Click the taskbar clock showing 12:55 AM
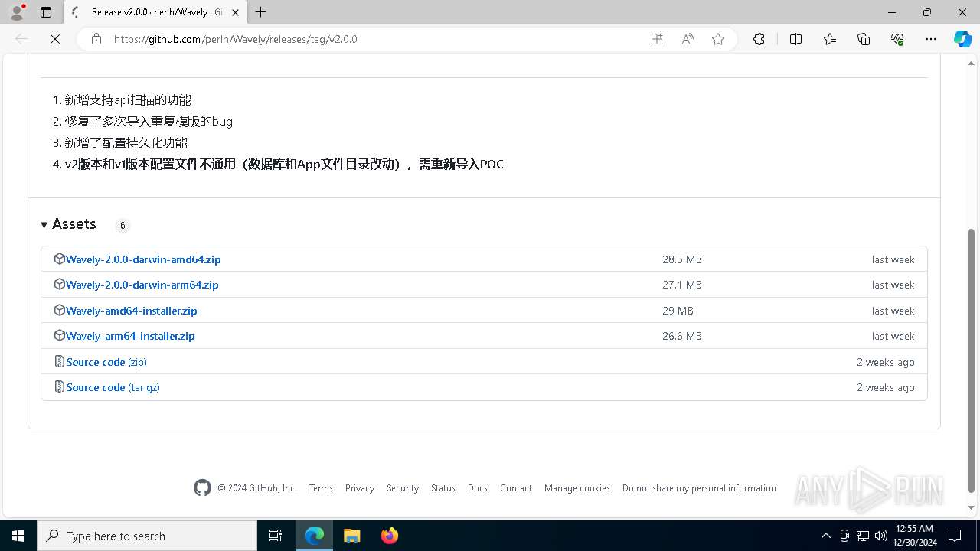The height and width of the screenshot is (551, 980). click(914, 536)
